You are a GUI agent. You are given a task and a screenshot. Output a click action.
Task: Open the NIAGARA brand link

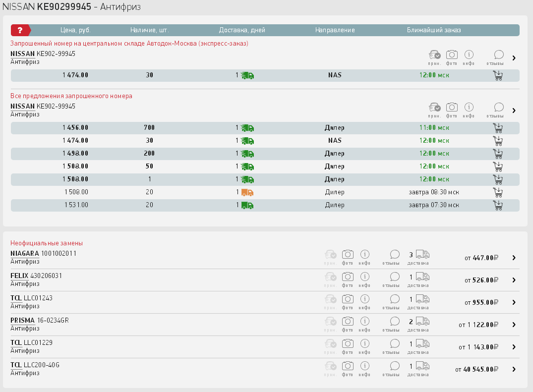coord(25,254)
